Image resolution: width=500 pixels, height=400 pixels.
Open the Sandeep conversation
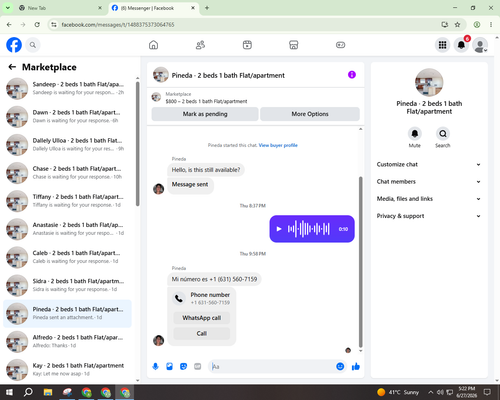(67, 88)
